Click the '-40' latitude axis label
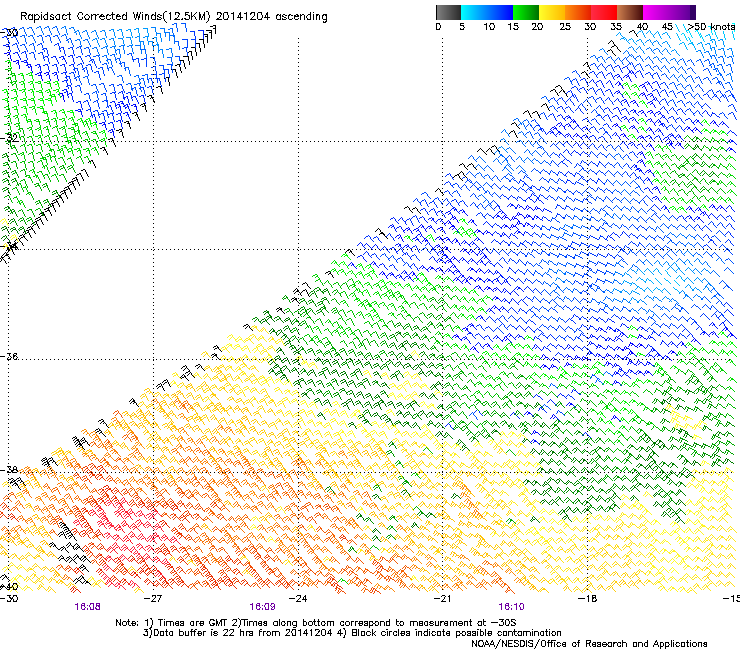Image resolution: width=740 pixels, height=650 pixels. (9, 587)
